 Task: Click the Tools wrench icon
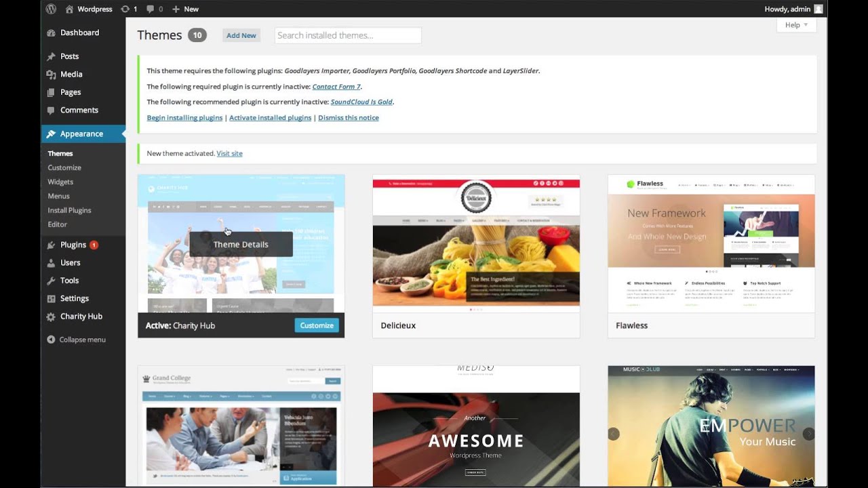(51, 281)
